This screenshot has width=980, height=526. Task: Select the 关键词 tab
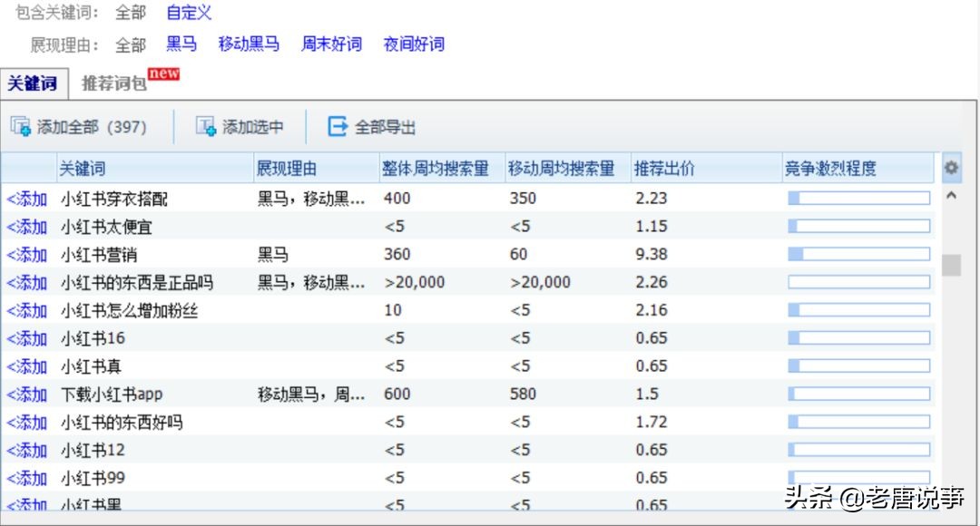coord(33,83)
